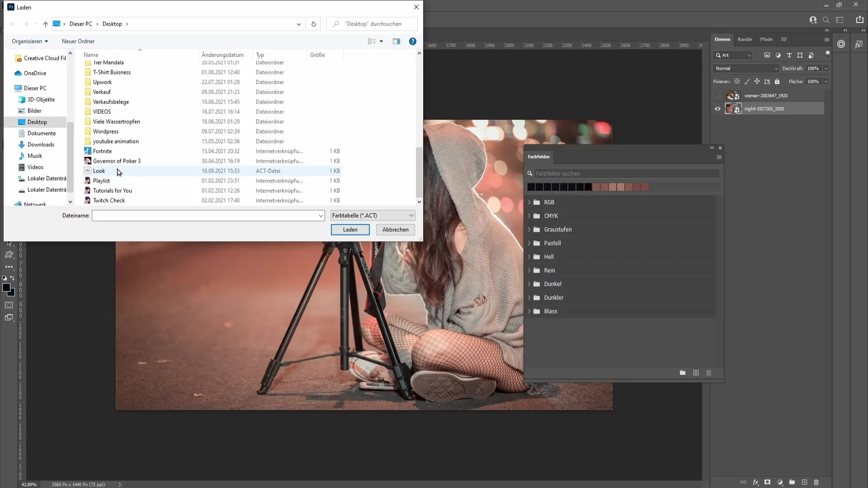Select the Custom Shape tool in toolbar
The image size is (868, 488).
click(9, 254)
